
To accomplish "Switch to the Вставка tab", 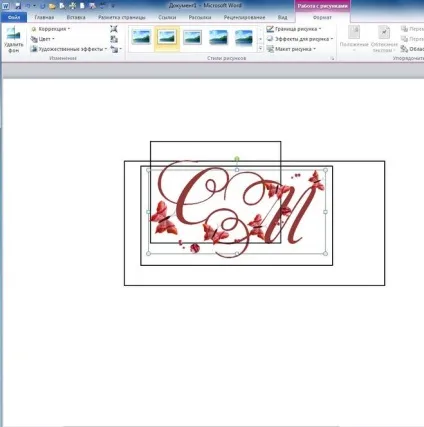I will [x=76, y=17].
